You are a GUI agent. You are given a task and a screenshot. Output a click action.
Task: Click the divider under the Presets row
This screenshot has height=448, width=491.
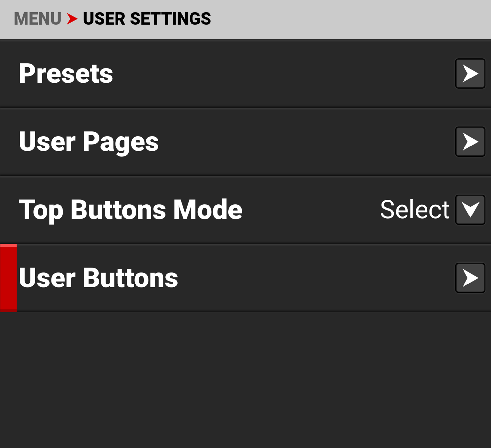[245, 108]
